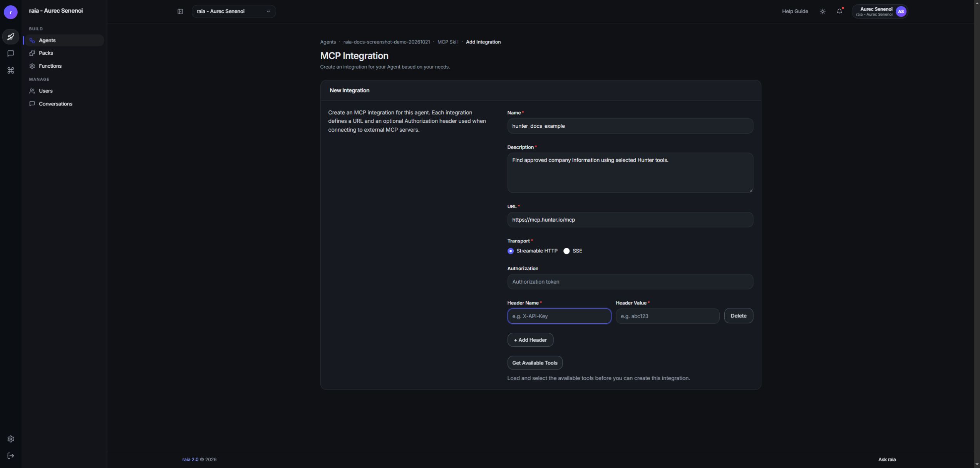Switch theme with the sun icon
Image resolution: width=980 pixels, height=468 pixels.
coord(823,12)
